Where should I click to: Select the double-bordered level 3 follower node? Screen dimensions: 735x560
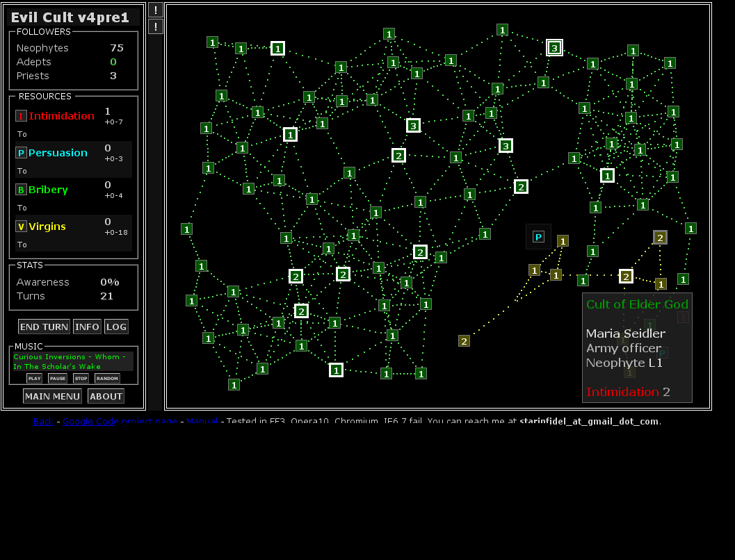tap(554, 47)
